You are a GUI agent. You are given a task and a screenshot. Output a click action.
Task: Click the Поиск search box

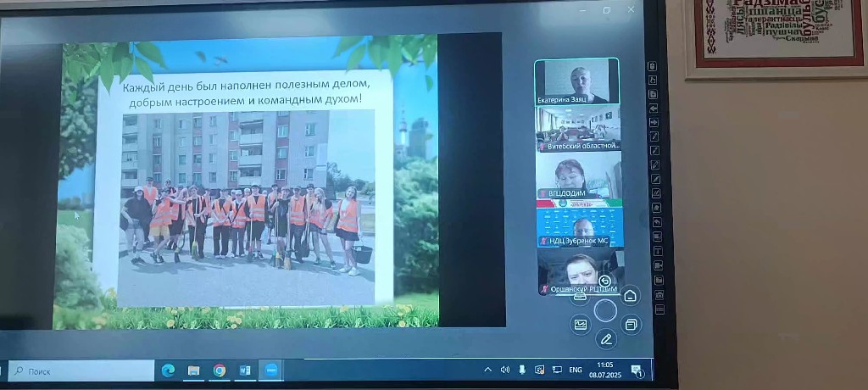point(81,370)
